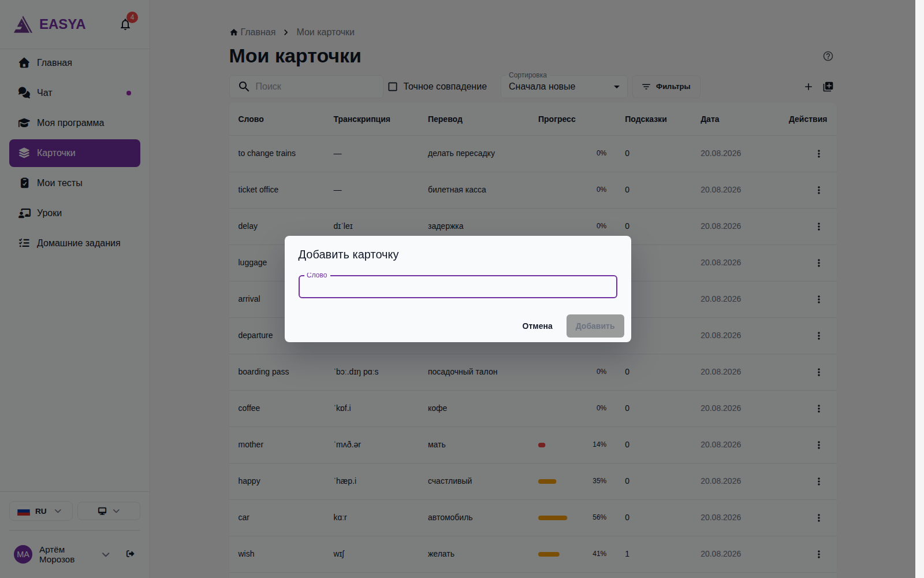Go to Главная in sidebar
This screenshot has height=578, width=924.
click(x=74, y=63)
